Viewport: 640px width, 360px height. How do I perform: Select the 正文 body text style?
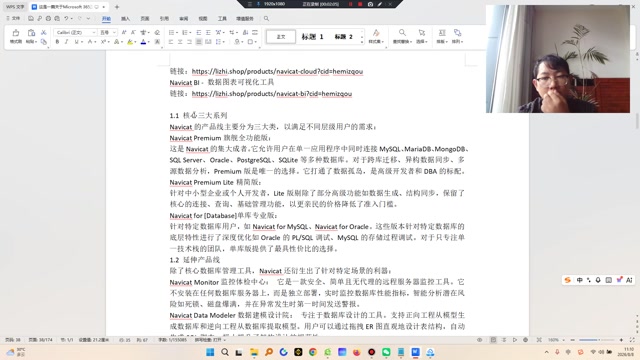(x=281, y=37)
